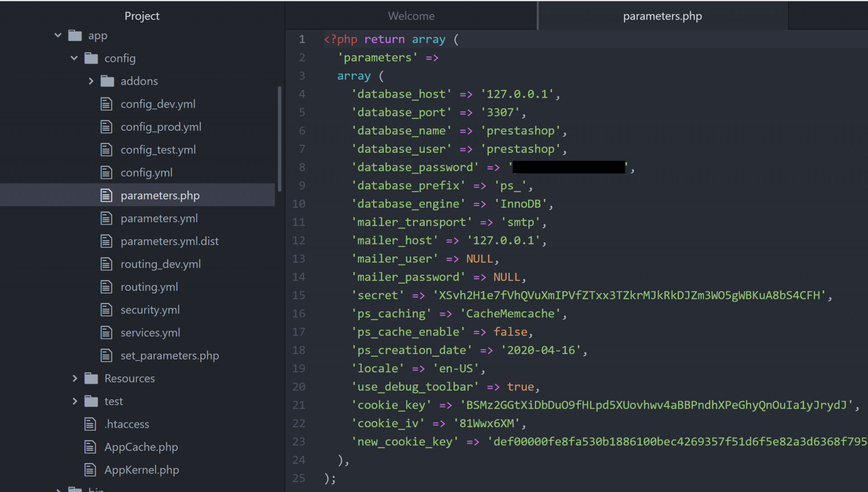Image resolution: width=868 pixels, height=492 pixels.
Task: Click the AppKernel.php file icon
Action: click(x=90, y=470)
